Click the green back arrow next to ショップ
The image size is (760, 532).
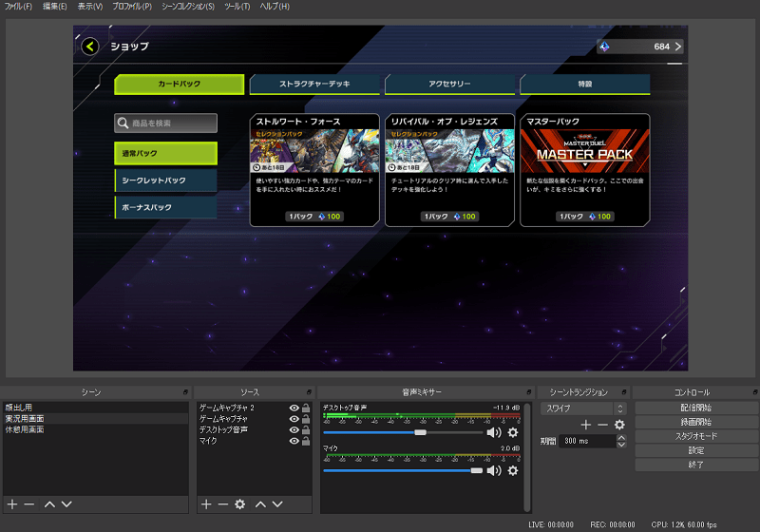[89, 47]
